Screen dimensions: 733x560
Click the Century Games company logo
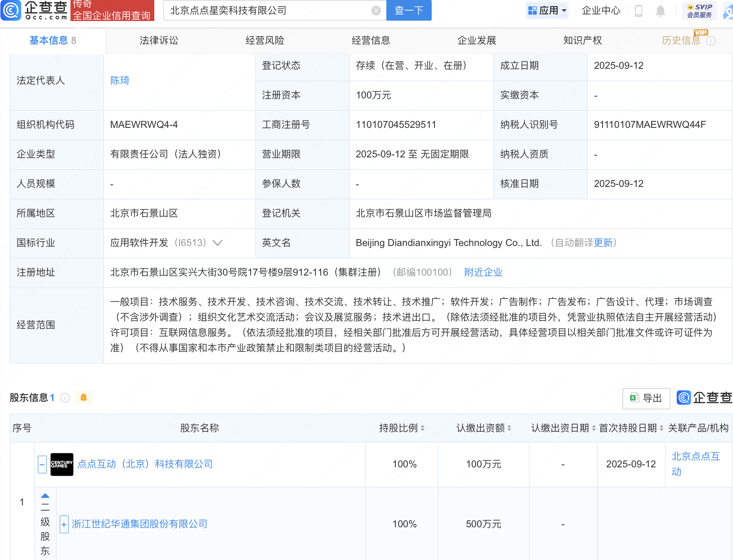(62, 464)
